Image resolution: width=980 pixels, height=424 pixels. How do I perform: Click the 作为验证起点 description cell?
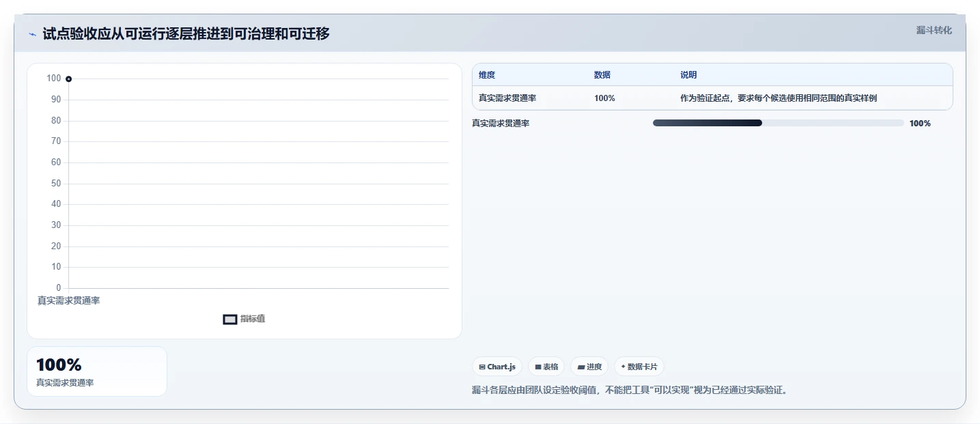pyautogui.click(x=779, y=98)
